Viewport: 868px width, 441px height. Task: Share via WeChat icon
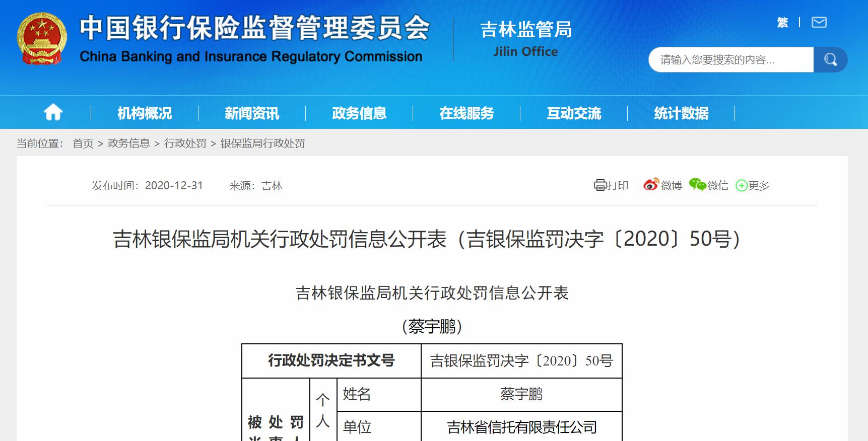pyautogui.click(x=697, y=185)
